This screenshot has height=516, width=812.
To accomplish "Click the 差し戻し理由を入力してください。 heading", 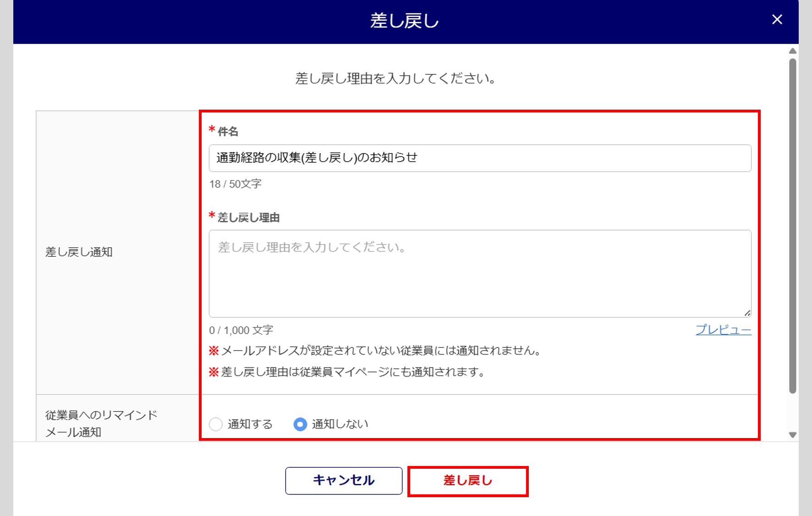I will 395,78.
